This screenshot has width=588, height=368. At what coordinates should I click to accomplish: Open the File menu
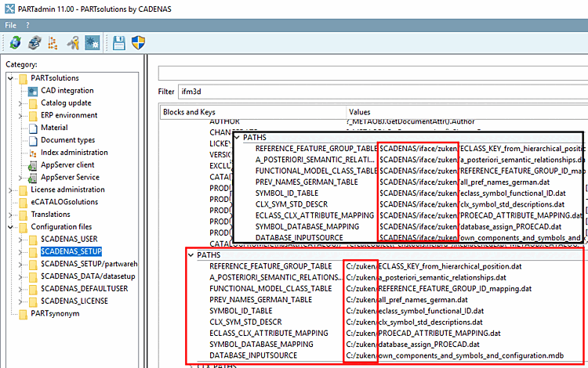click(11, 25)
